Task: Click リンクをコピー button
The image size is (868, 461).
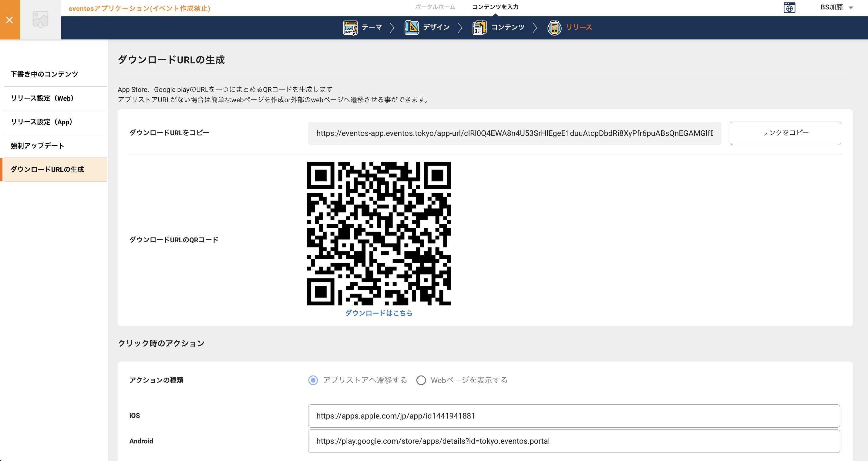Action: point(785,133)
